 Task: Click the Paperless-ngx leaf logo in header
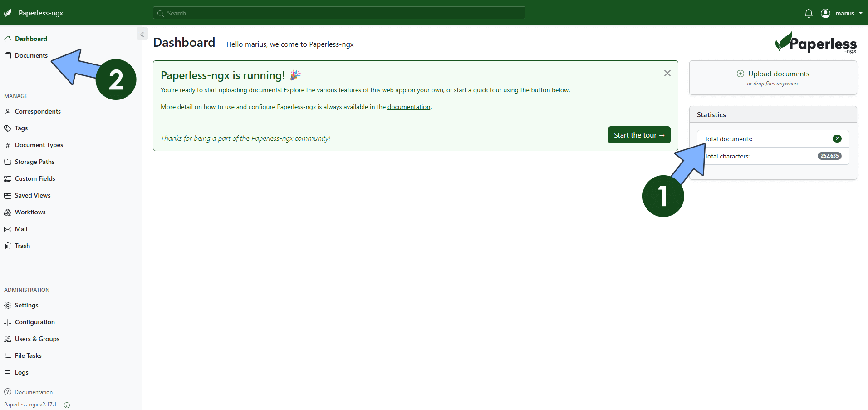[x=8, y=13]
